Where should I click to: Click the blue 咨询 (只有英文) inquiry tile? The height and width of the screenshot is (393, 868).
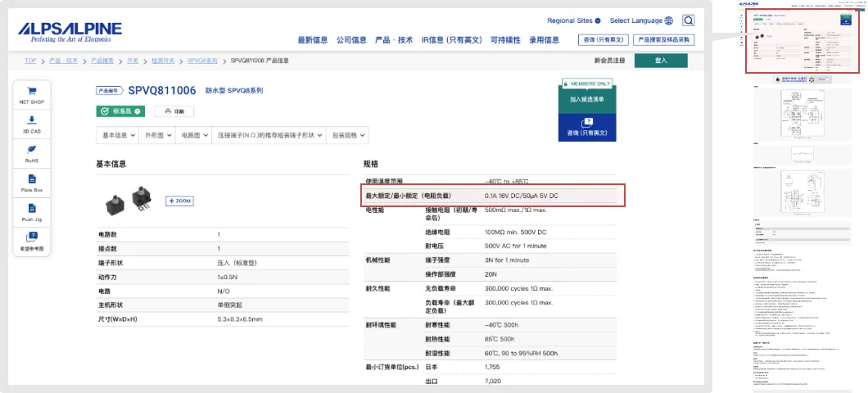(586, 126)
